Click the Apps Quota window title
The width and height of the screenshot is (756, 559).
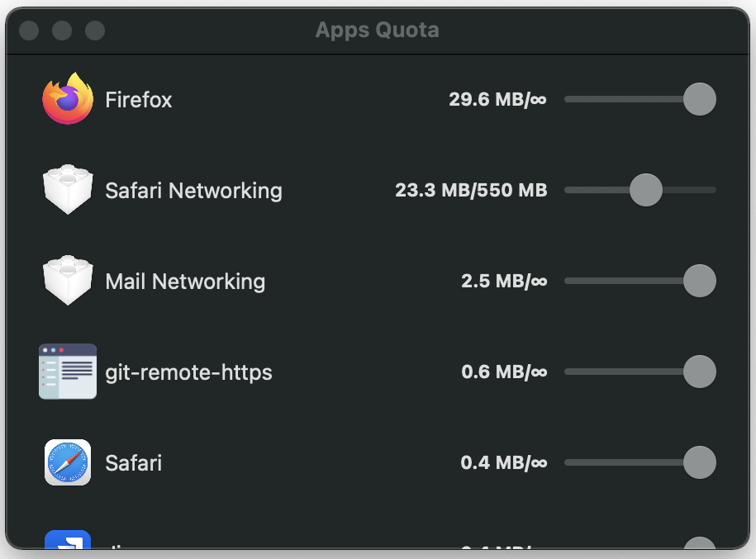(x=378, y=30)
